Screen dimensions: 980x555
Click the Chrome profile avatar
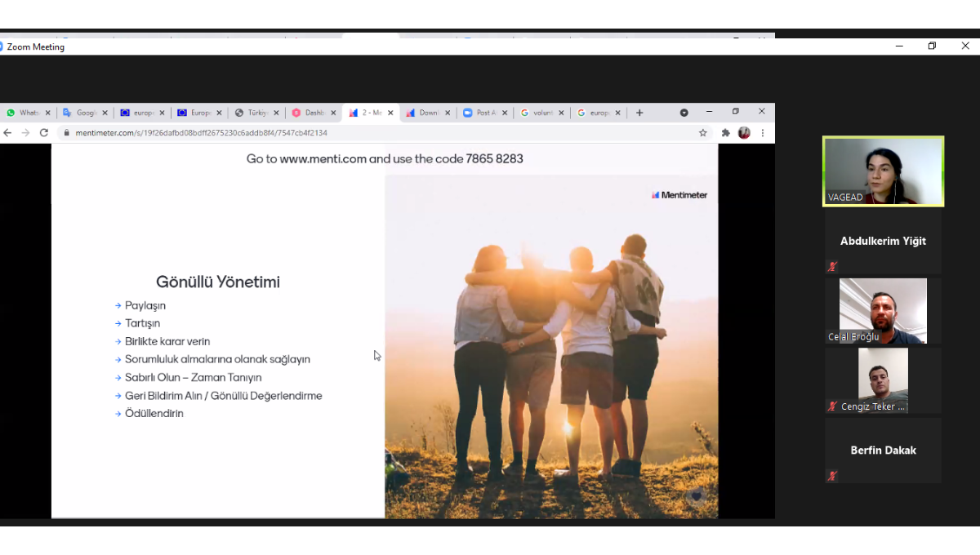744,133
